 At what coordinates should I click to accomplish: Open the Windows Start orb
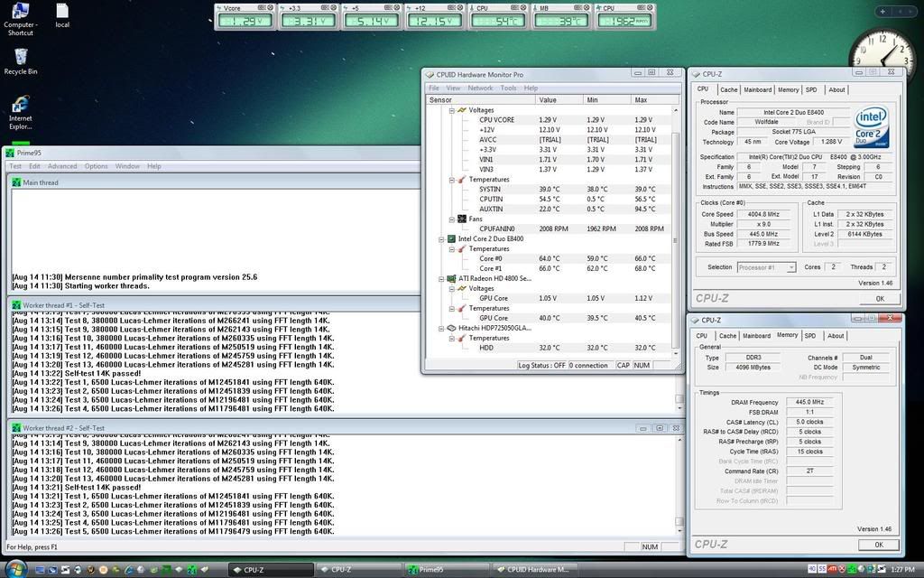[x=16, y=569]
